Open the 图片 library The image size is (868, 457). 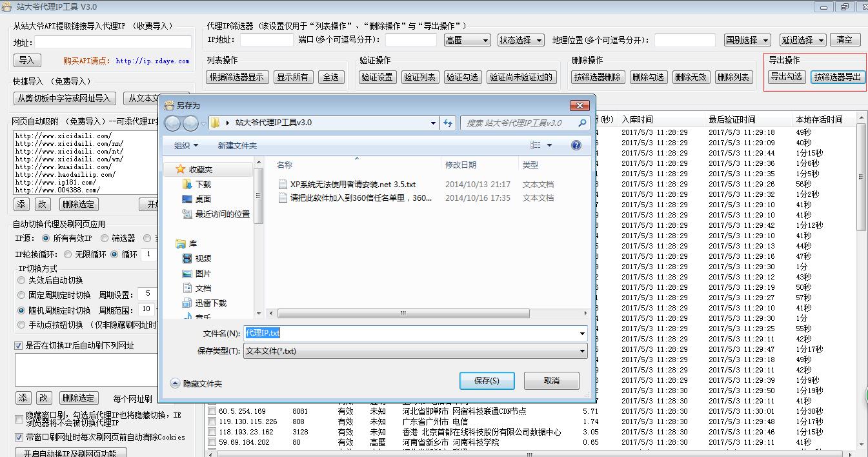point(203,273)
